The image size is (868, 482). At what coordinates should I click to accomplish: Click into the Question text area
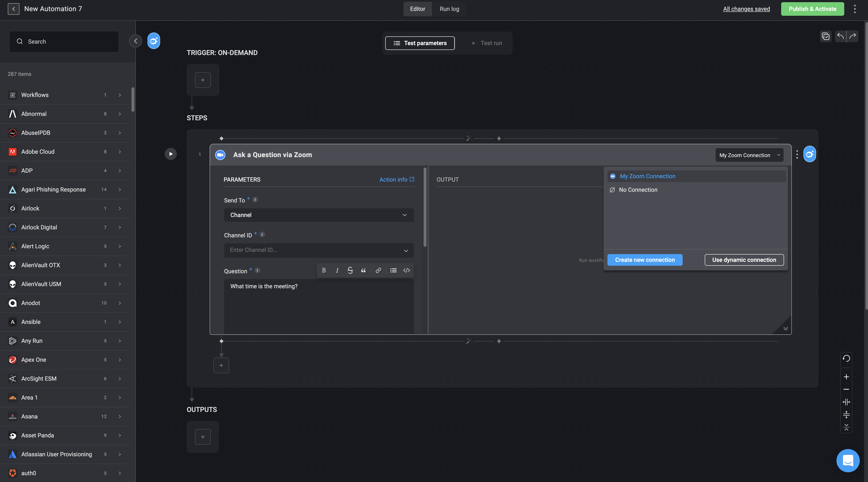coord(319,306)
